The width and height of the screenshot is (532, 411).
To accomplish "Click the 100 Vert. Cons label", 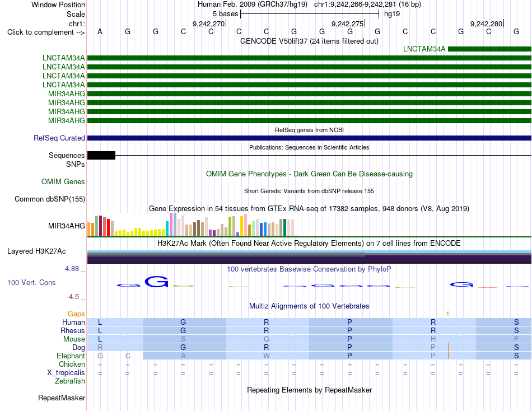I will (31, 282).
